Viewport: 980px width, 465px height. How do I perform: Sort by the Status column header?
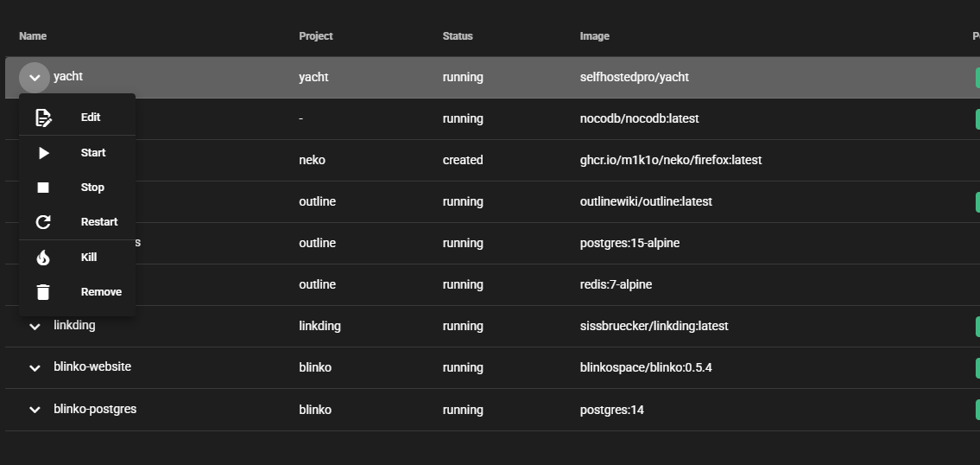pyautogui.click(x=458, y=36)
